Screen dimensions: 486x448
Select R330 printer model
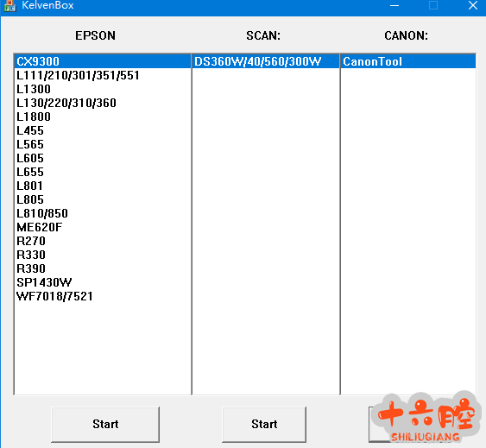pos(103,255)
